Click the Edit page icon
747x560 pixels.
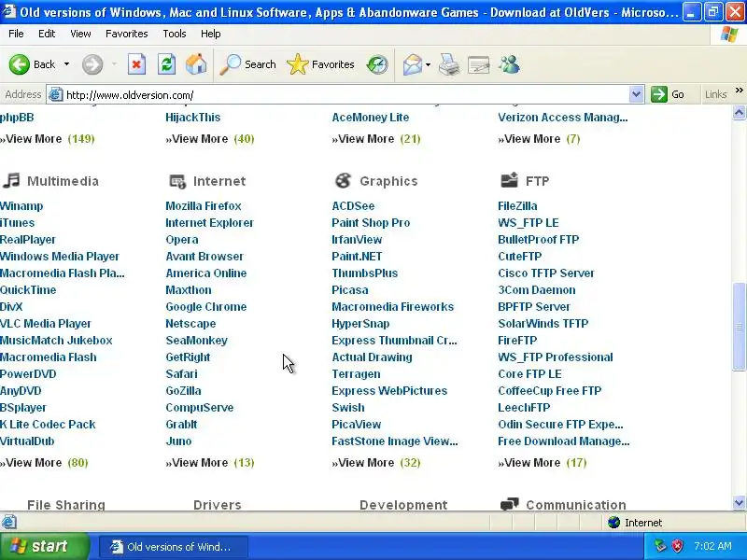click(x=479, y=64)
